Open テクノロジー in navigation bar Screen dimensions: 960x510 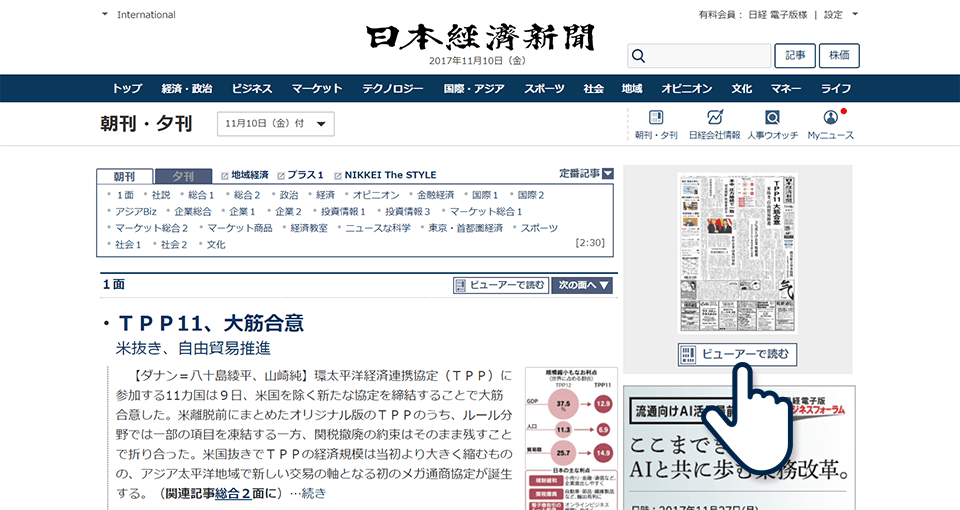coord(393,88)
